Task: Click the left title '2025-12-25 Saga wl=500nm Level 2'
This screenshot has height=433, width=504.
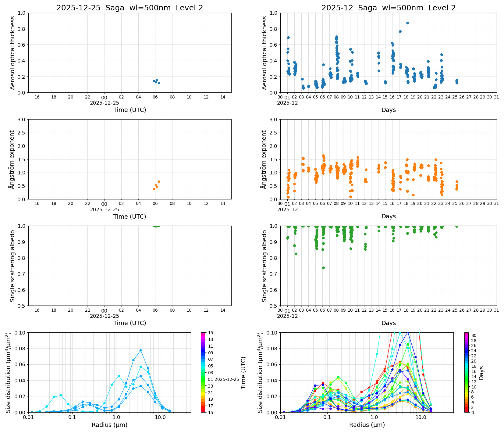Action: click(x=130, y=8)
